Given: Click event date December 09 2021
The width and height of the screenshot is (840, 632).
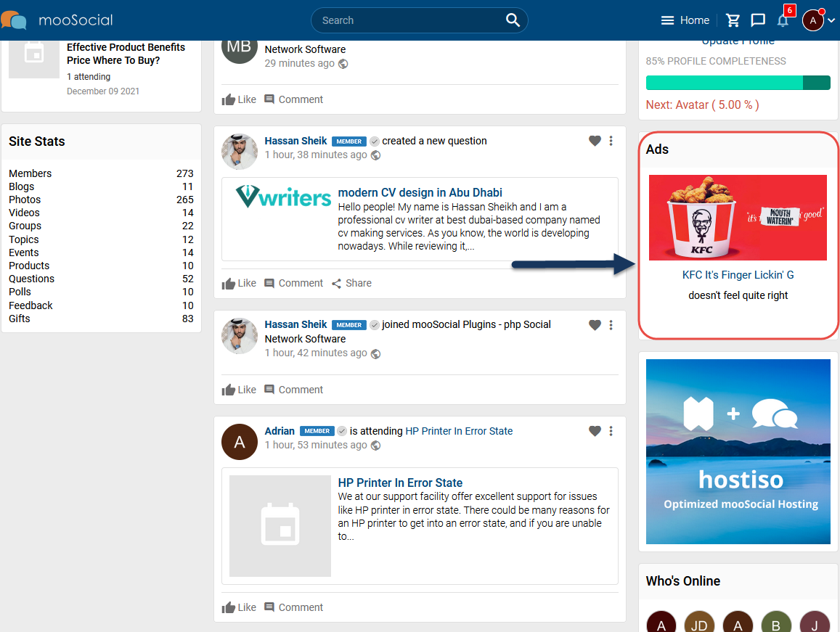Looking at the screenshot, I should [103, 91].
